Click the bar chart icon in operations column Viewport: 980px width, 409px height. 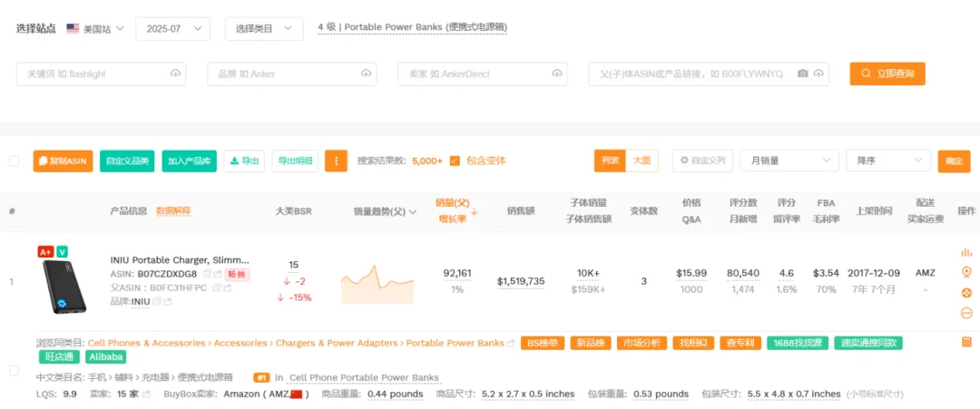[x=966, y=252]
